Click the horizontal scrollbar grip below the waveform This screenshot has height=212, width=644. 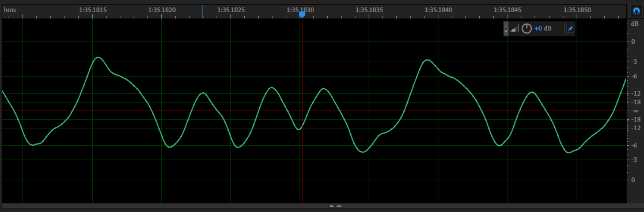pyautogui.click(x=336, y=206)
